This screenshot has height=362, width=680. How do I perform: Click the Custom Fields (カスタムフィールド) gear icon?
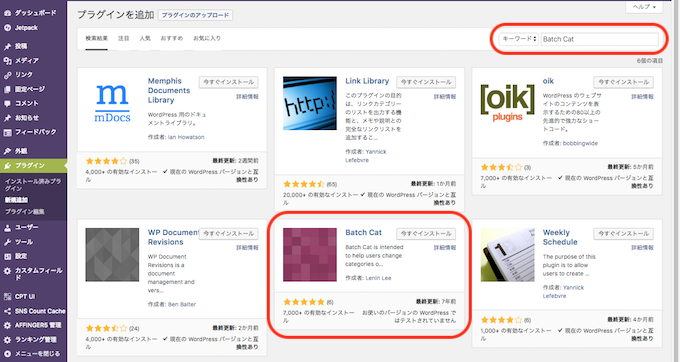[7, 271]
